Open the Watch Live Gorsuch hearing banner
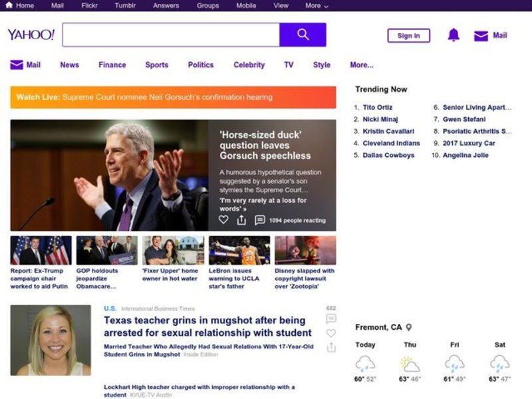 point(173,97)
